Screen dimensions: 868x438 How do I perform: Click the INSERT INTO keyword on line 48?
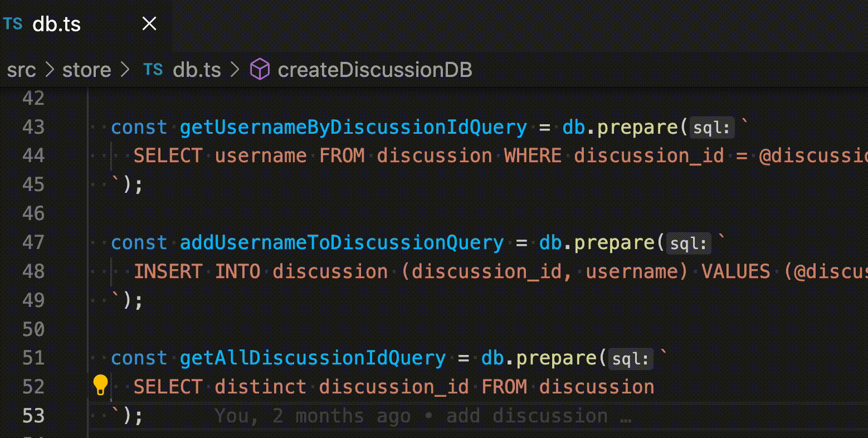[197, 271]
